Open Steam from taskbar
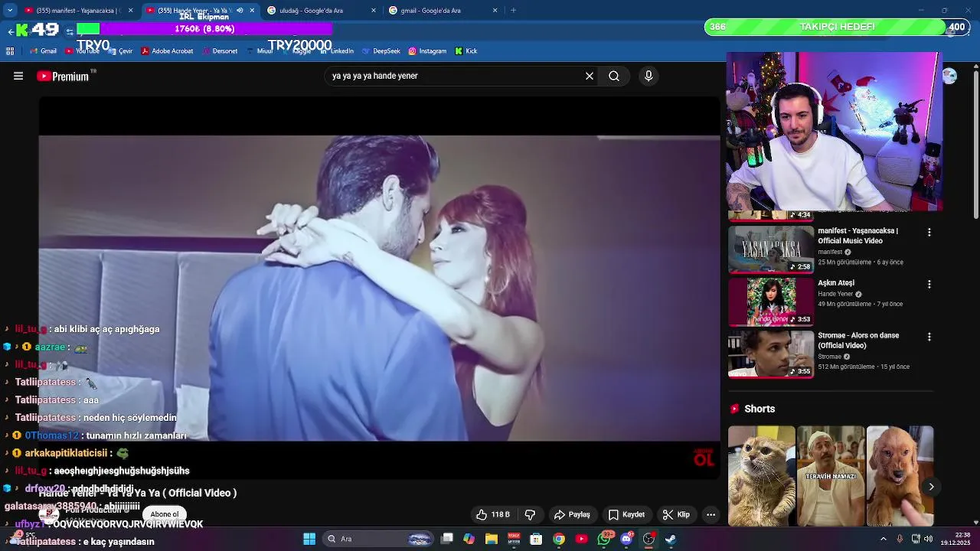The height and width of the screenshot is (551, 980). coord(671,539)
